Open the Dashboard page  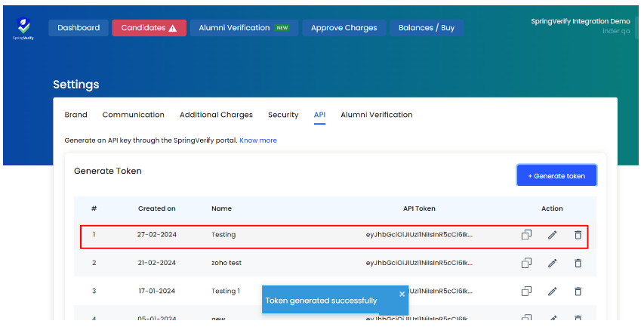(x=79, y=28)
